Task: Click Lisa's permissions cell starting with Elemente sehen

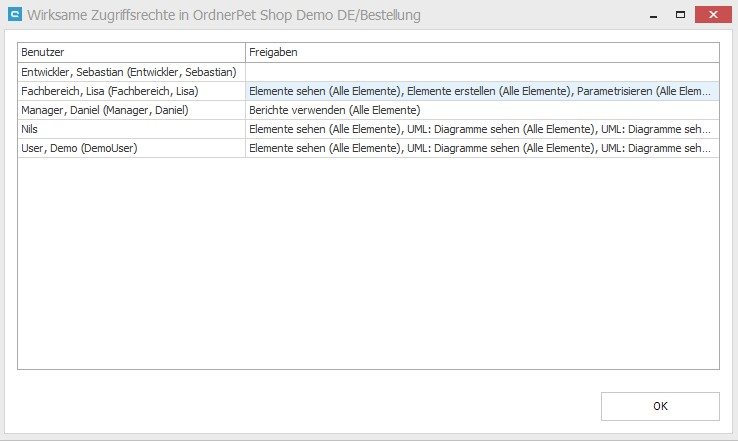Action: point(480,91)
